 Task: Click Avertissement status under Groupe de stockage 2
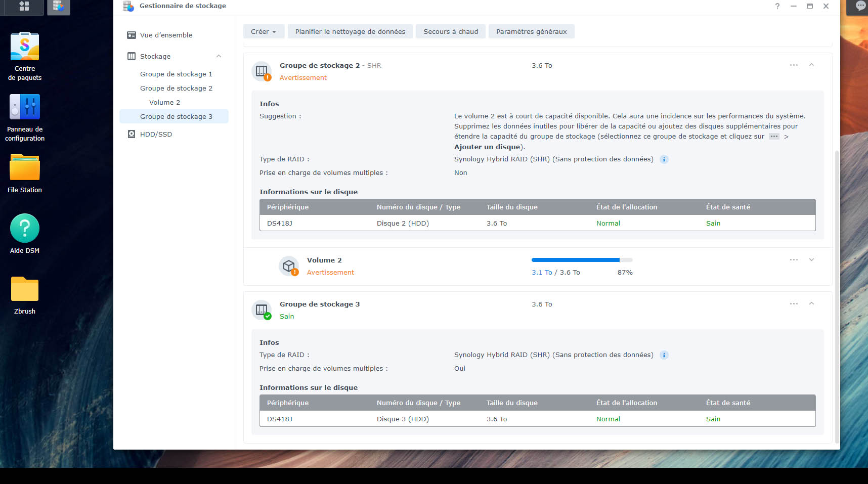click(303, 77)
